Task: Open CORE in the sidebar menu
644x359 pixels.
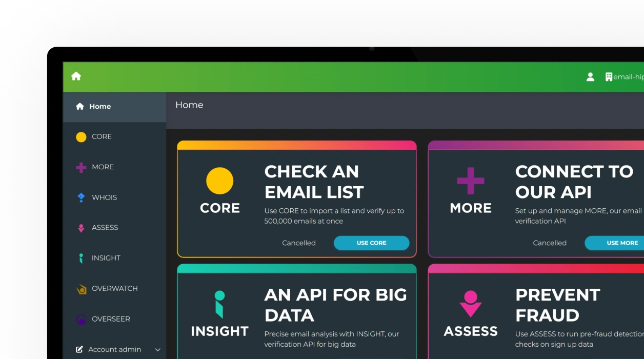Action: pyautogui.click(x=115, y=137)
